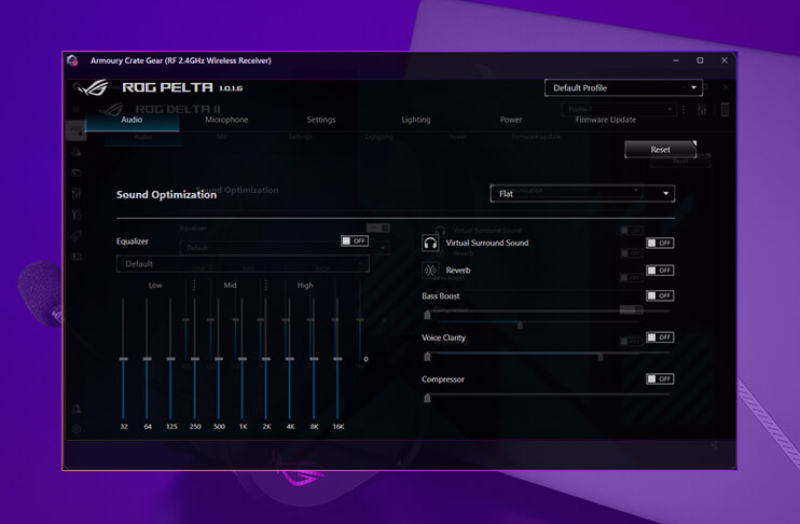Viewport: 800px width, 524px height.
Task: Enable Virtual Surround Sound toggle
Action: point(660,243)
